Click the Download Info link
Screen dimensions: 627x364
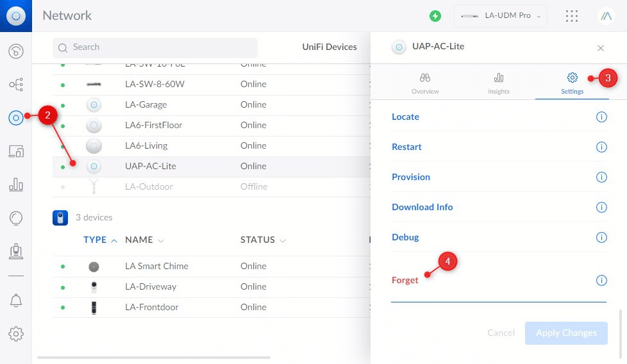coord(422,208)
